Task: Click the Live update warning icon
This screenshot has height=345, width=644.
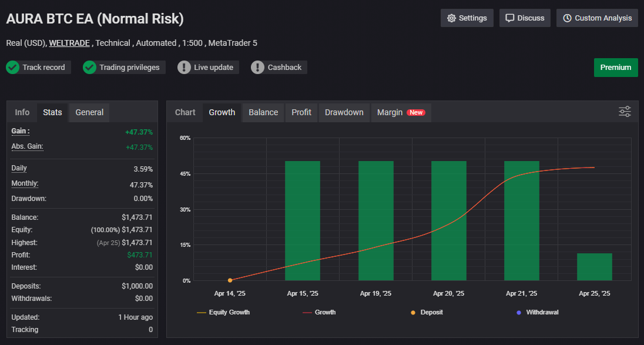Action: tap(185, 67)
